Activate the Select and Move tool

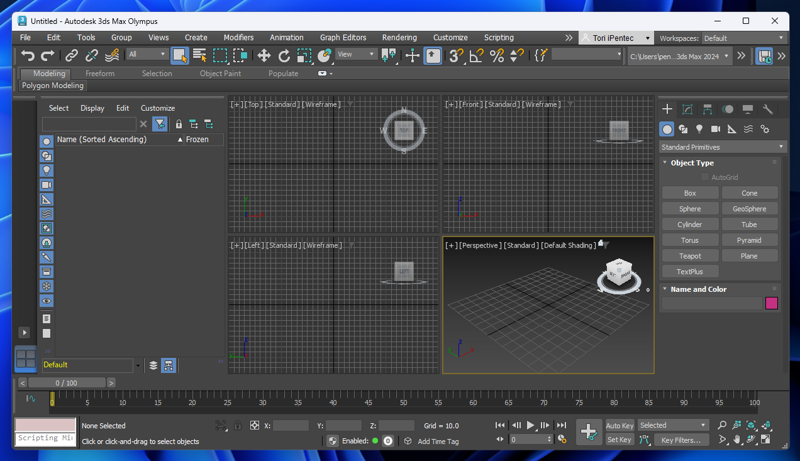point(264,56)
